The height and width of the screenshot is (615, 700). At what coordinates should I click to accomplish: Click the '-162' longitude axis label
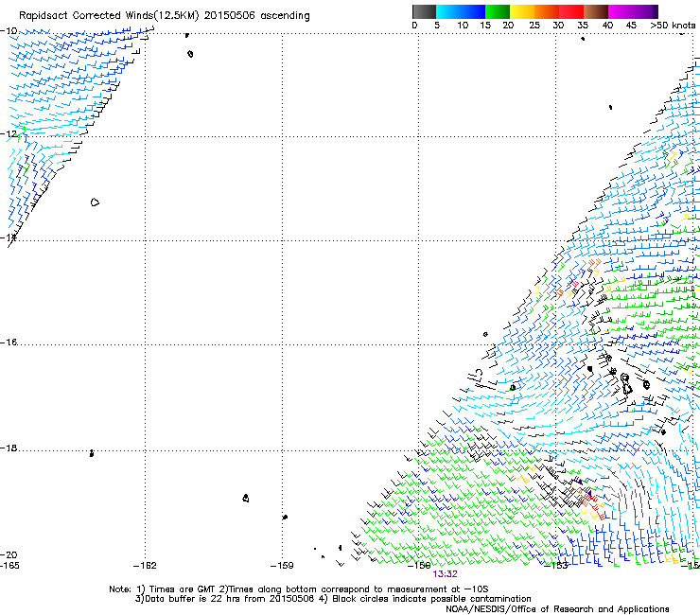click(145, 566)
